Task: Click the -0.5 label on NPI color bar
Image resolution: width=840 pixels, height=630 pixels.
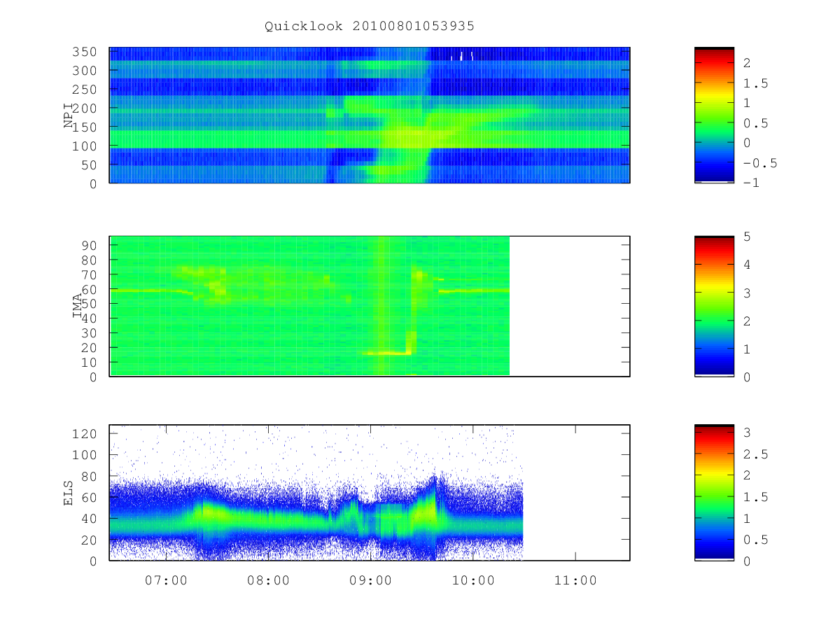Action: tap(759, 163)
